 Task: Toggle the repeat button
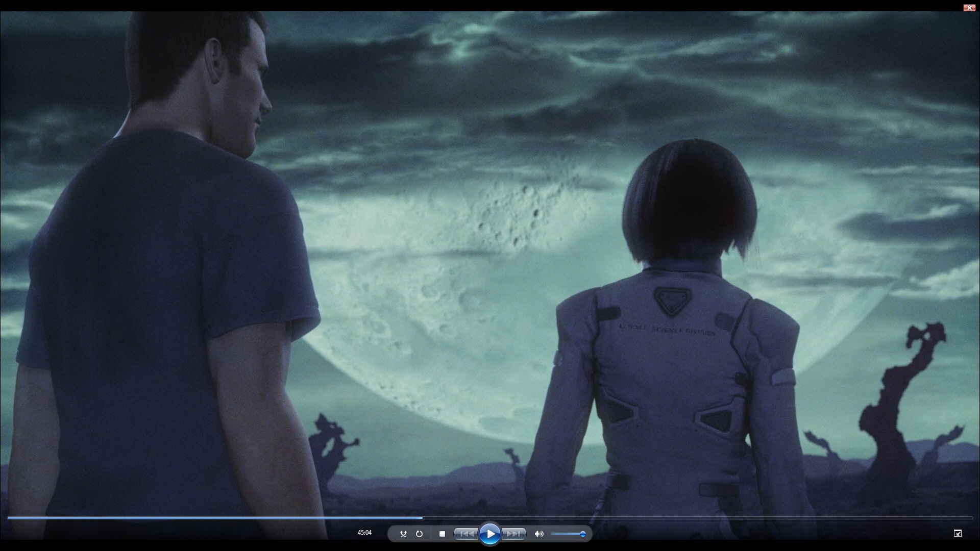tap(419, 534)
